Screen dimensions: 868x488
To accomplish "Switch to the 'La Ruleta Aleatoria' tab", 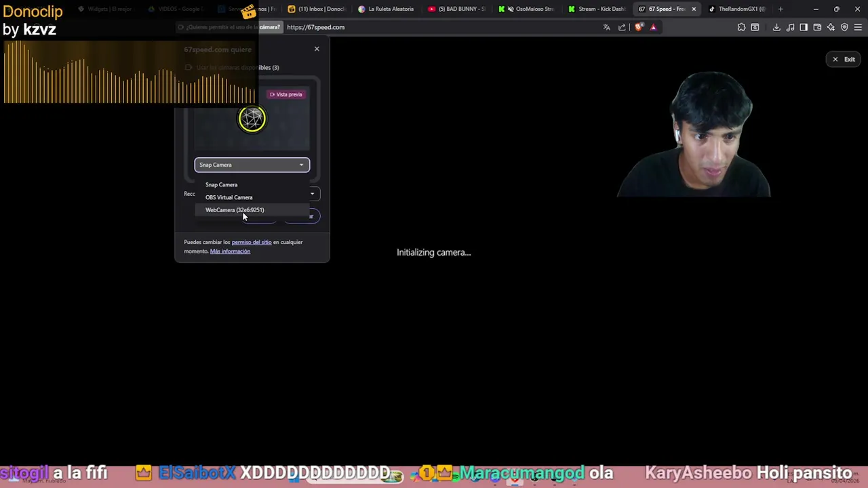I will pos(386,9).
